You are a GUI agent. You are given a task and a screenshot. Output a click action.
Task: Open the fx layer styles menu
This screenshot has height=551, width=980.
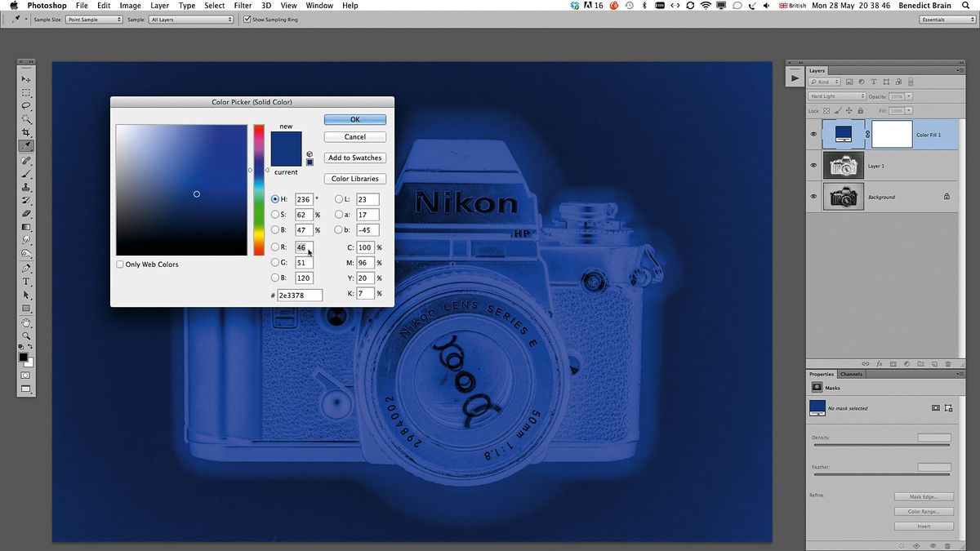[x=880, y=364]
